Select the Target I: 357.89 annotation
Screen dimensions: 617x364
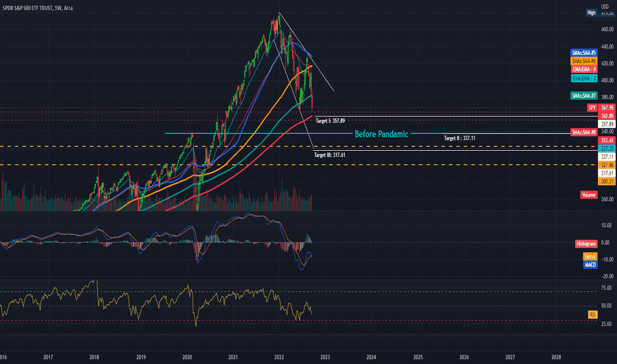pos(330,121)
